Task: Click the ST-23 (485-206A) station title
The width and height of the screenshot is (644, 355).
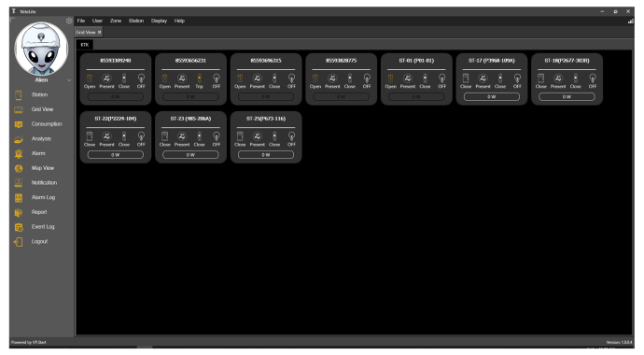Action: coord(190,119)
